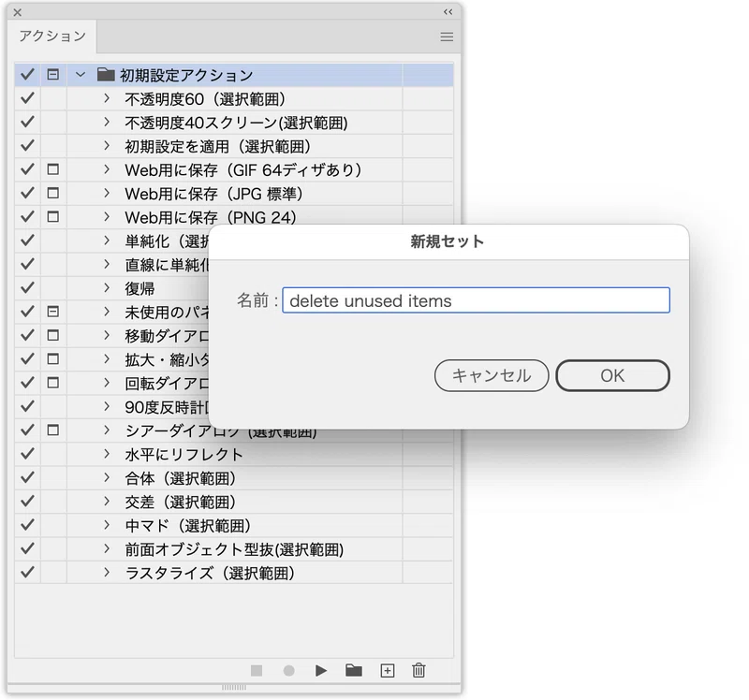Expand 合体（選択範囲）action

point(107,478)
